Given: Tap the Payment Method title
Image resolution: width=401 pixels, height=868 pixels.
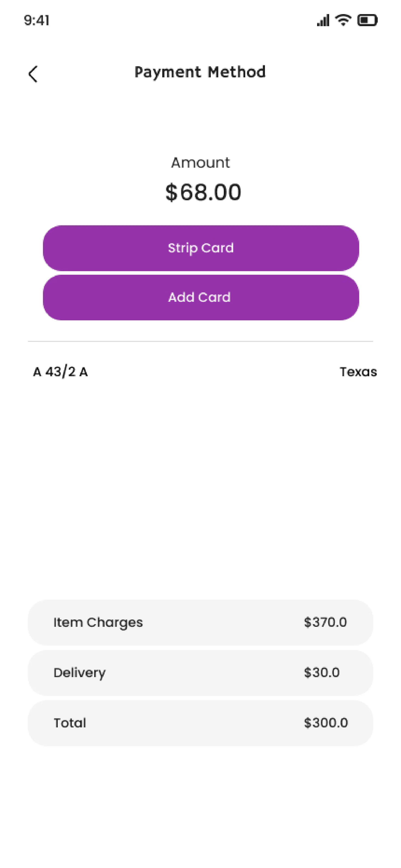Looking at the screenshot, I should 200,72.
